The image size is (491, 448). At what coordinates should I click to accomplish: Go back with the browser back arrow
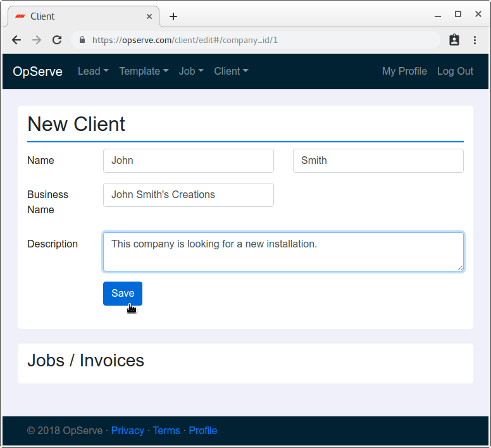[x=16, y=40]
